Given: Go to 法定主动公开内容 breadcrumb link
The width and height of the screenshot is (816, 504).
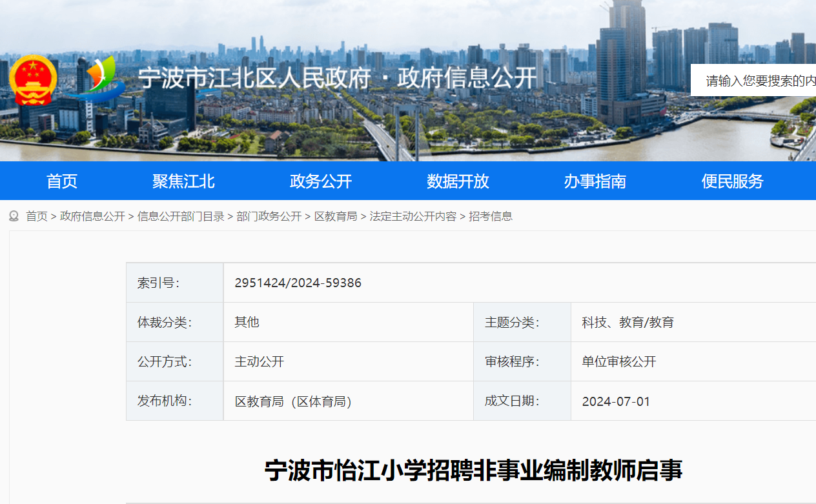Looking at the screenshot, I should 413,216.
